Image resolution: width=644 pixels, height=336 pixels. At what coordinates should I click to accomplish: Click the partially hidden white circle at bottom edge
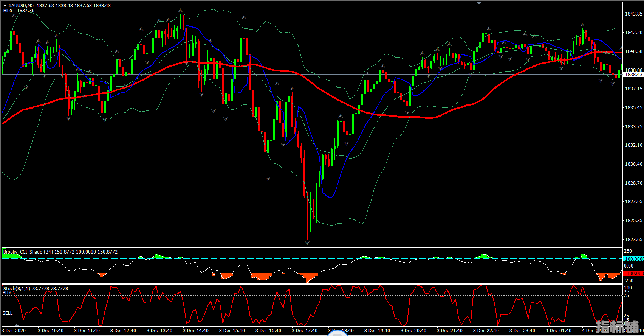337,333
